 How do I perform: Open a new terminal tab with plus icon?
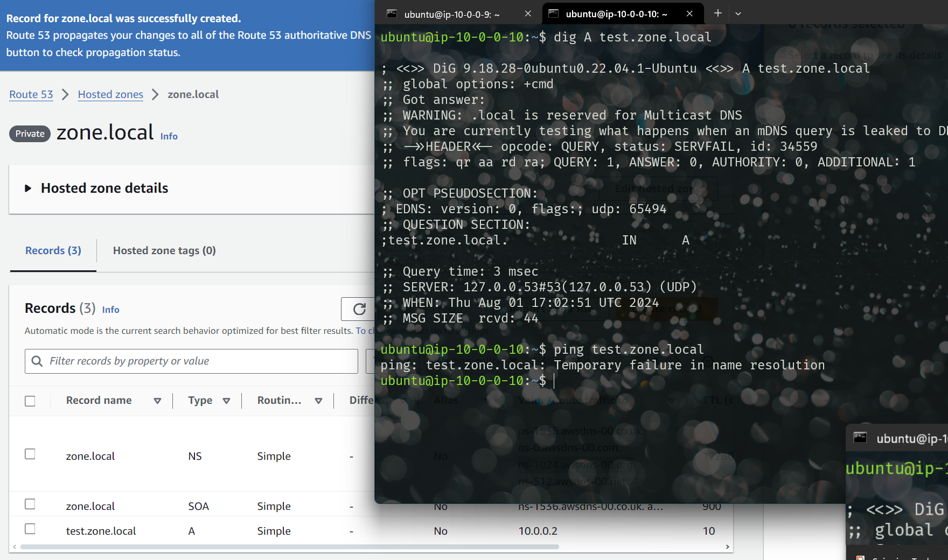click(718, 13)
